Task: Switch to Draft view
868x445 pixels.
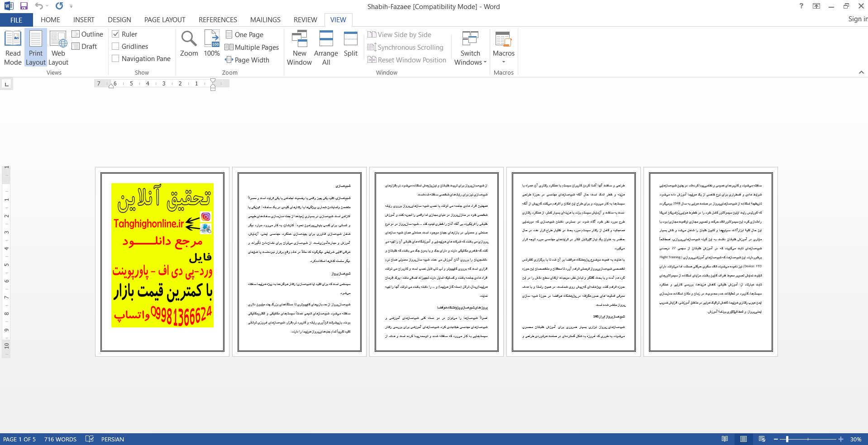Action: click(x=85, y=47)
